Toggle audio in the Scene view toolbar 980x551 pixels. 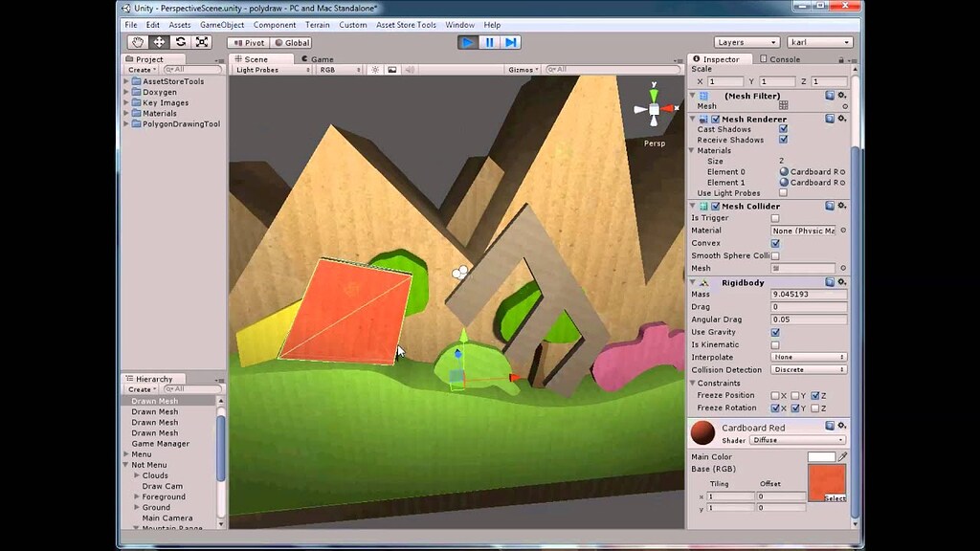coord(412,69)
